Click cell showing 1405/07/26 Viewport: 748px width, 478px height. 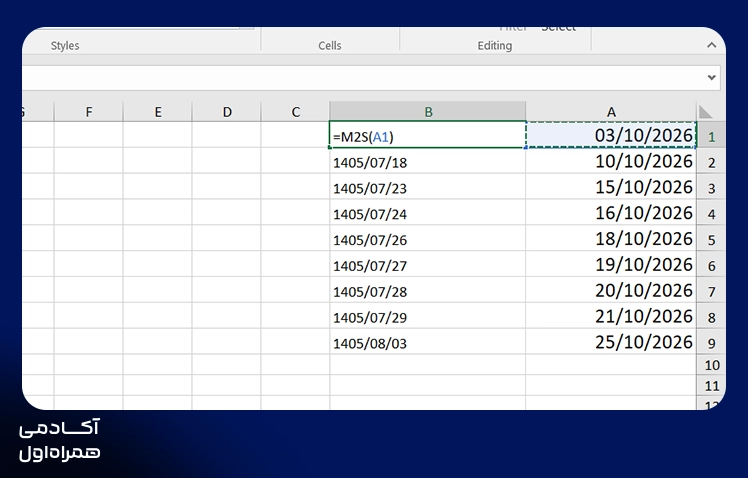(x=428, y=239)
